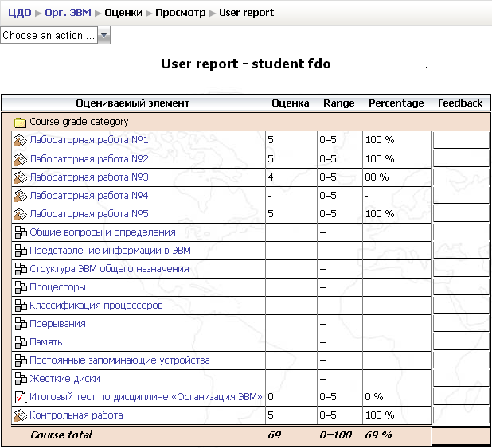Open Лабораторная работа №2 link

point(89,159)
